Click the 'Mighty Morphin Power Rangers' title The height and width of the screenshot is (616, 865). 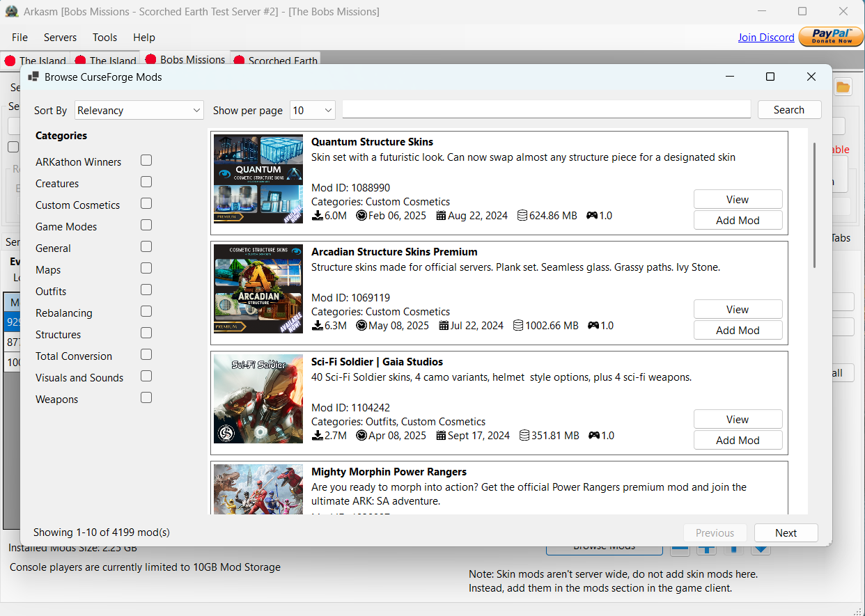click(x=389, y=472)
